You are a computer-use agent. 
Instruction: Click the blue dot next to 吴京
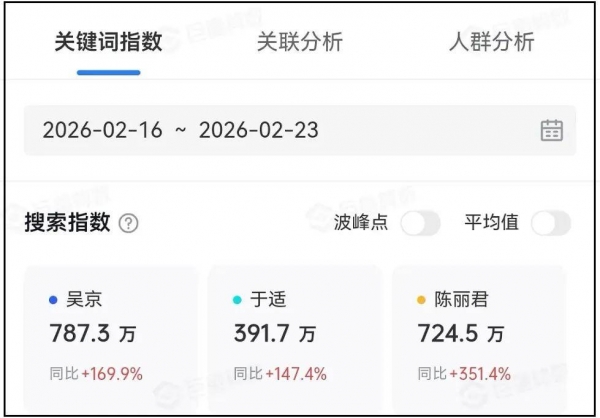click(x=52, y=299)
